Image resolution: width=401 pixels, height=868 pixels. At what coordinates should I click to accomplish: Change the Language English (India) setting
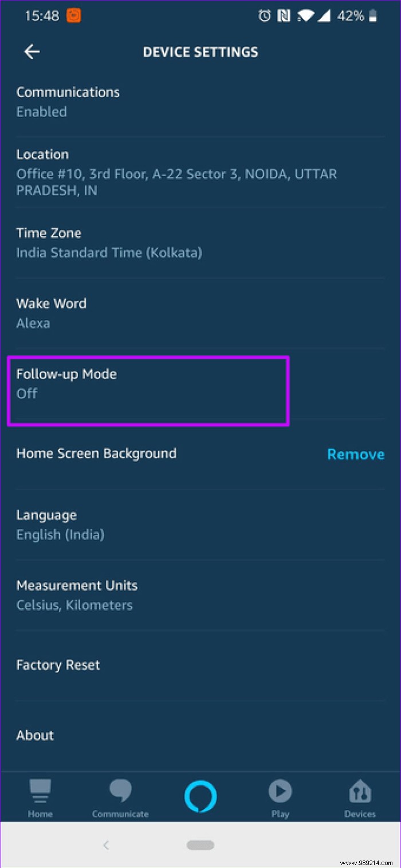coord(200,525)
